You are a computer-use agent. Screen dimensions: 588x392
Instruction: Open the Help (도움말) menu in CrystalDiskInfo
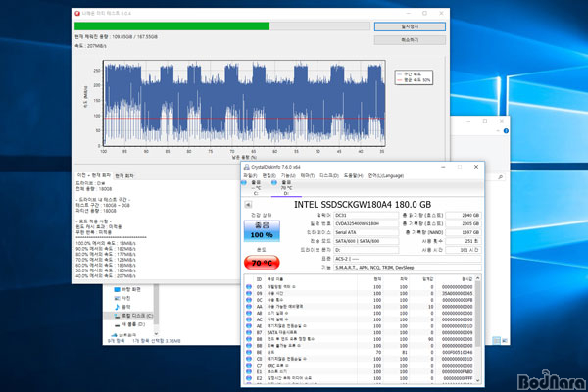pyautogui.click(x=353, y=175)
